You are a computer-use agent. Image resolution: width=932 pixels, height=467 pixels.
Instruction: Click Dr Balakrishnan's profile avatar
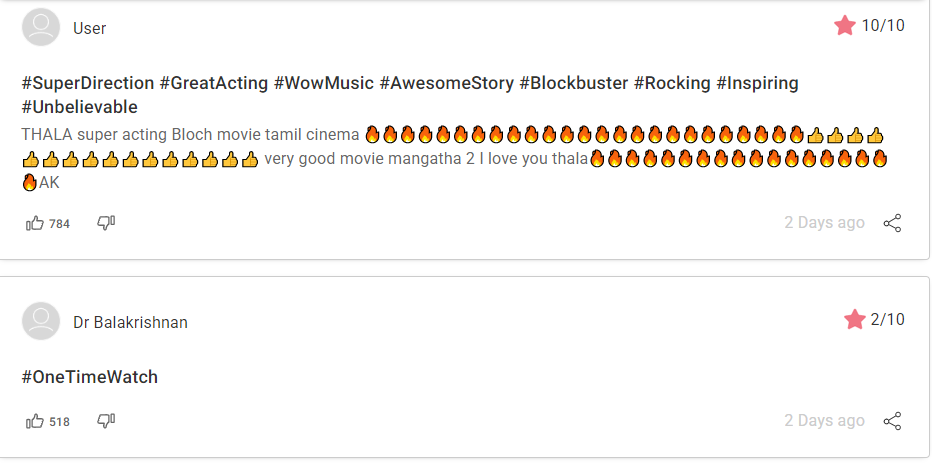click(41, 321)
